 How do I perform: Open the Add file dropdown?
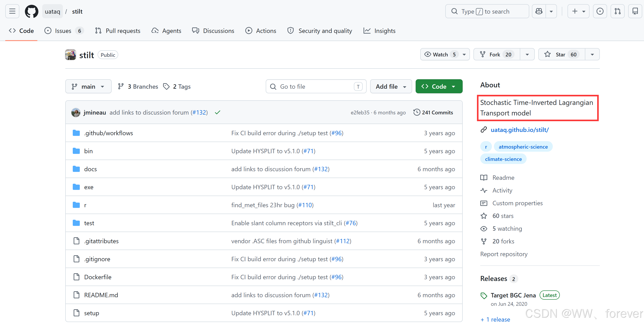tap(391, 86)
